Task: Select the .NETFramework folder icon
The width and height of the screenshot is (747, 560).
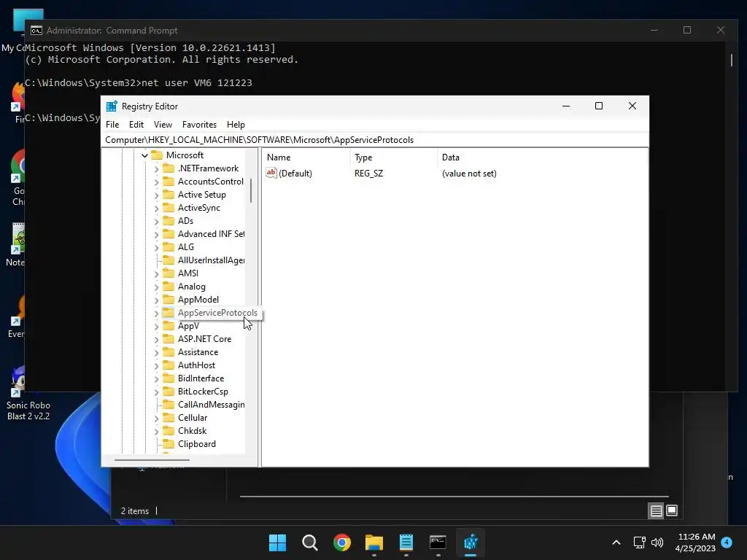Action: pos(169,168)
